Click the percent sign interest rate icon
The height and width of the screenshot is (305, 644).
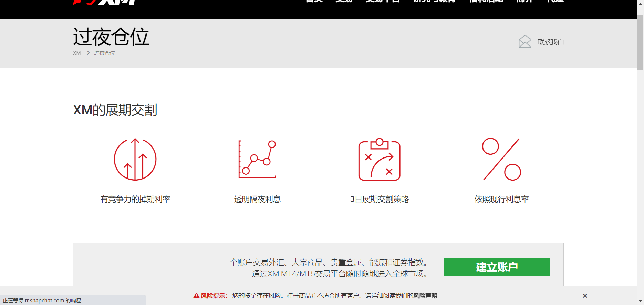tap(501, 159)
